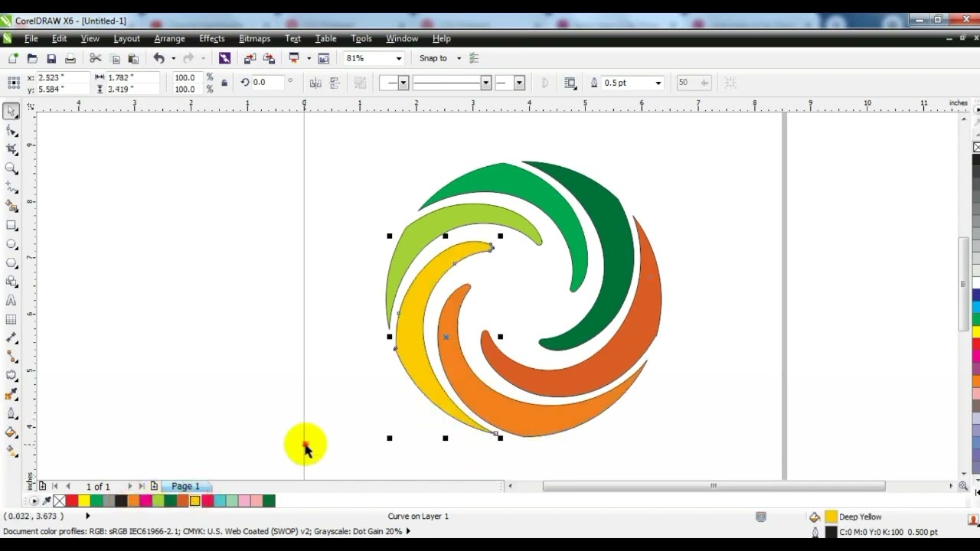This screenshot has width=980, height=551.
Task: Select the Zoom tool in the toolbox
Action: (x=11, y=168)
